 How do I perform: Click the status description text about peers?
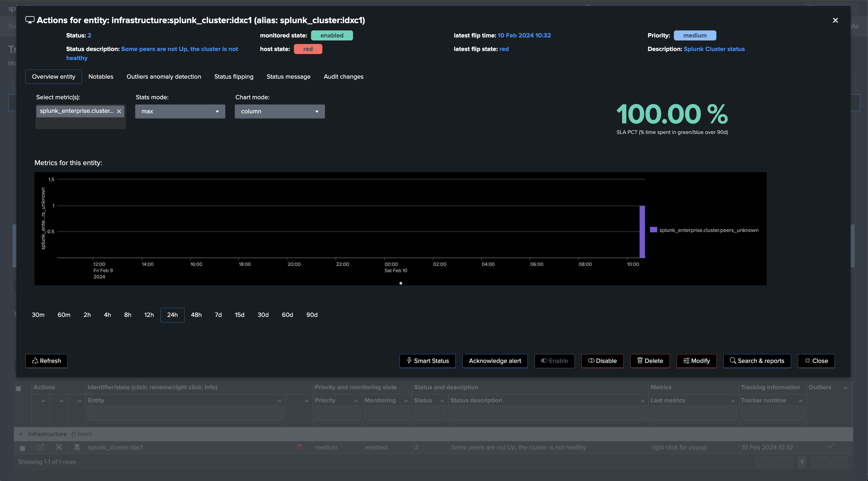tap(152, 54)
